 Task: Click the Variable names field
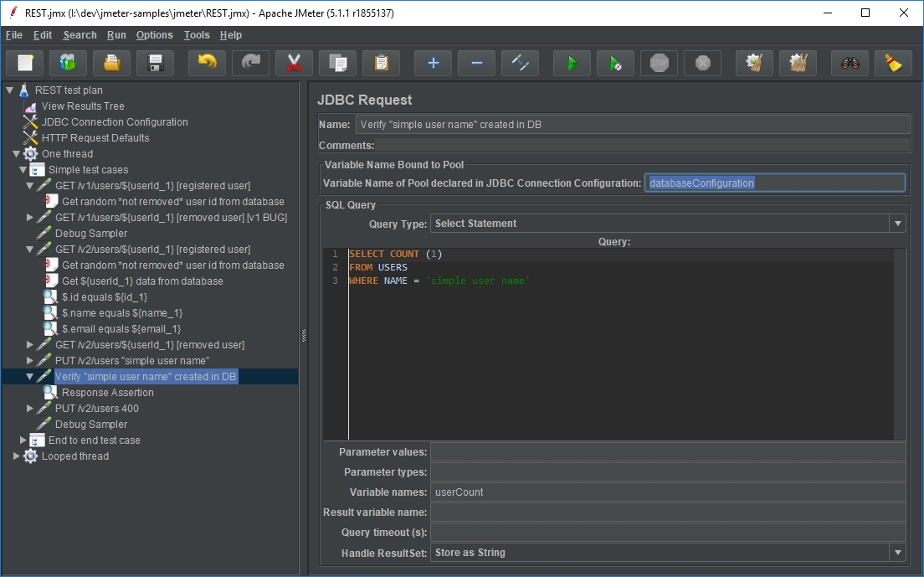pyautogui.click(x=668, y=492)
